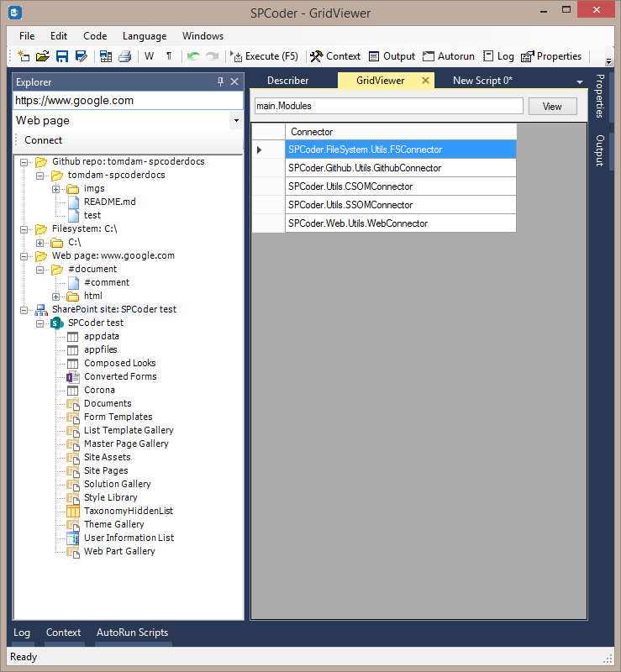Expand the imgs folder
This screenshot has width=621, height=672.
pyautogui.click(x=55, y=189)
